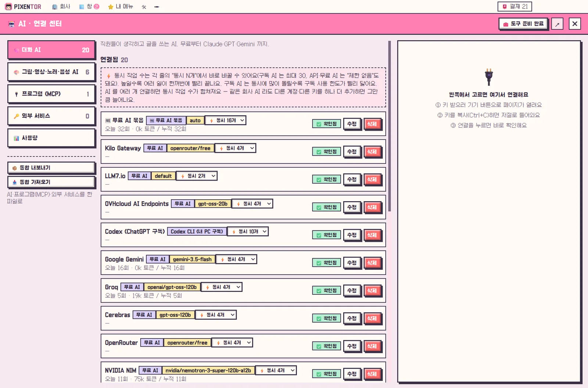Edit the Groq connection
588x388 pixels.
pyautogui.click(x=352, y=291)
